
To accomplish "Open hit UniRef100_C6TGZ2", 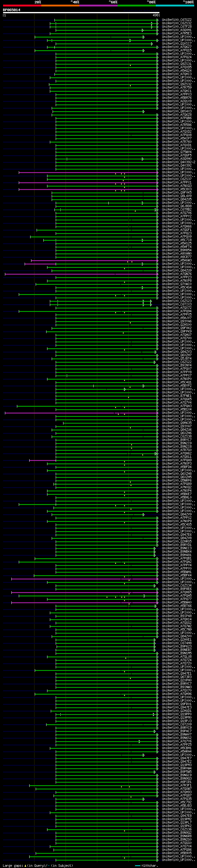I will click(177, 20).
